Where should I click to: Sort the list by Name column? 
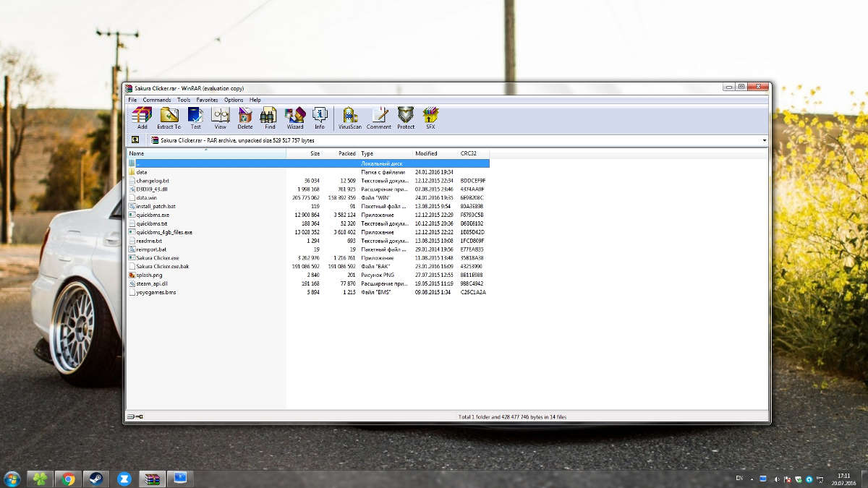[x=207, y=153]
